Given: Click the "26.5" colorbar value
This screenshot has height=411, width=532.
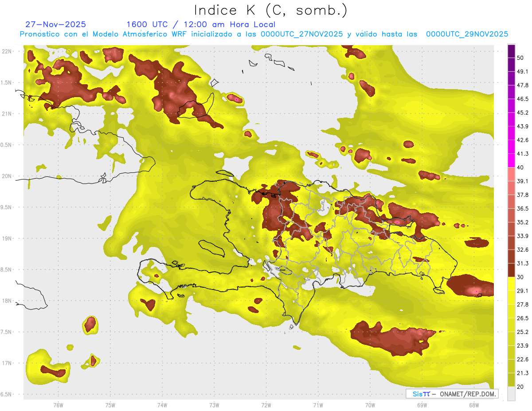Looking at the screenshot, I should coord(523,318).
